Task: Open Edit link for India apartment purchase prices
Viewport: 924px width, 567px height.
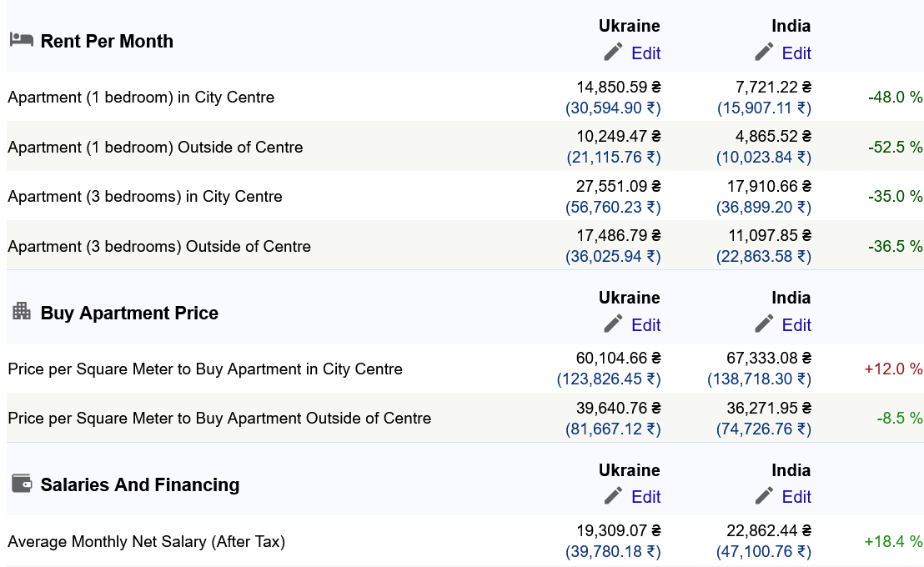Action: click(796, 324)
